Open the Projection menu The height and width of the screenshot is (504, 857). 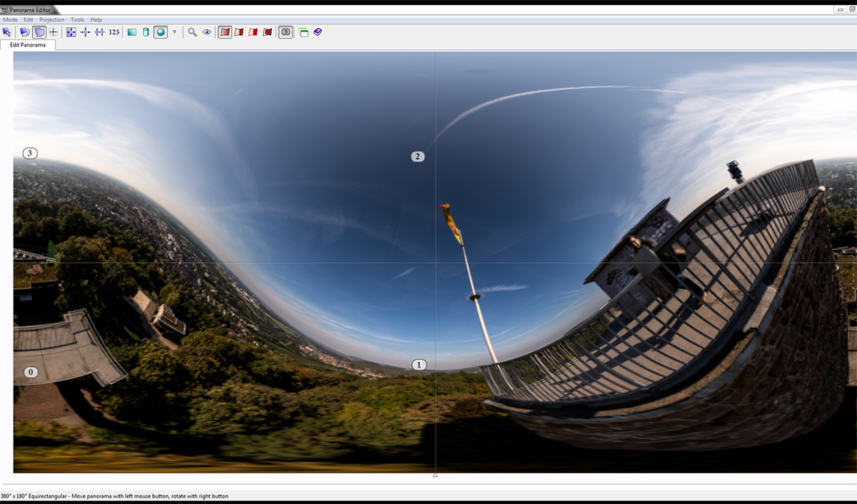(51, 19)
